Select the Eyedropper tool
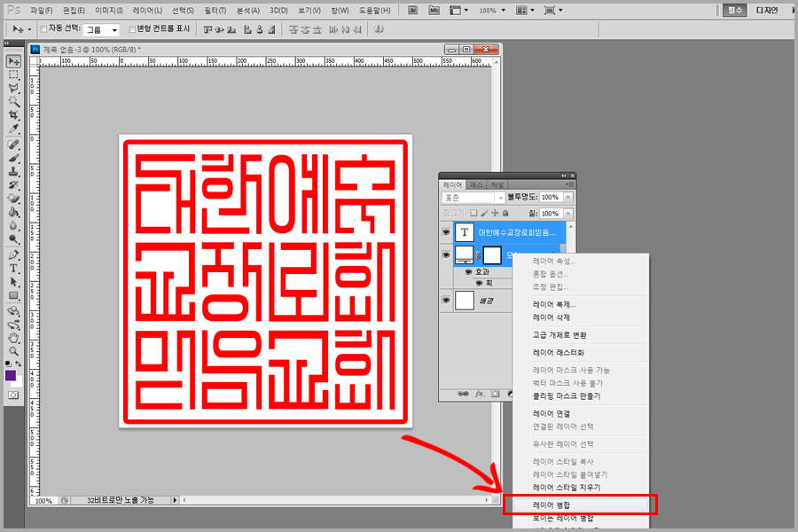The image size is (798, 532). [13, 129]
